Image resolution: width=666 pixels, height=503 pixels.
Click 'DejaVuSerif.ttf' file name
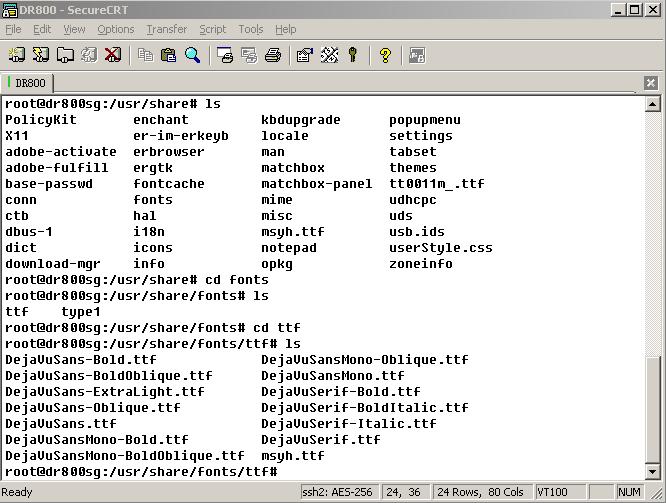[x=321, y=440]
